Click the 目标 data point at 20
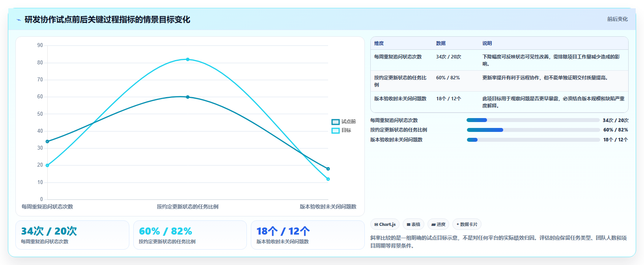This screenshot has height=265, width=644. pyautogui.click(x=47, y=165)
